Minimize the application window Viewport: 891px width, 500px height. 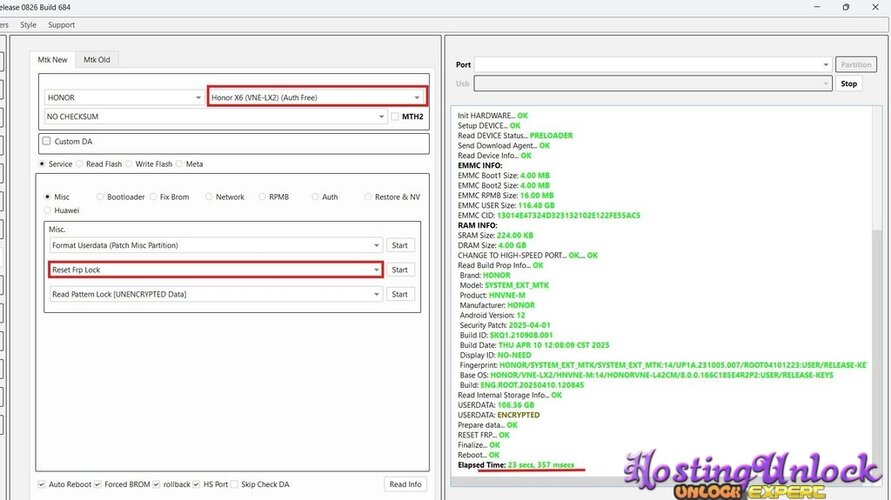pyautogui.click(x=817, y=7)
